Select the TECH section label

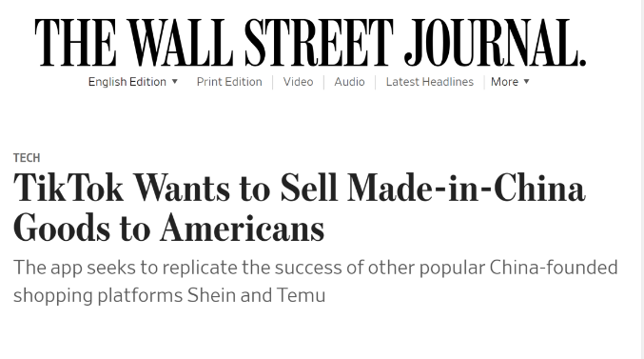(x=27, y=158)
